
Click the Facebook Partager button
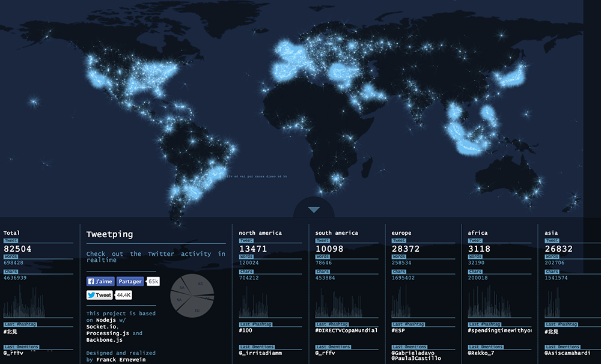pos(130,281)
